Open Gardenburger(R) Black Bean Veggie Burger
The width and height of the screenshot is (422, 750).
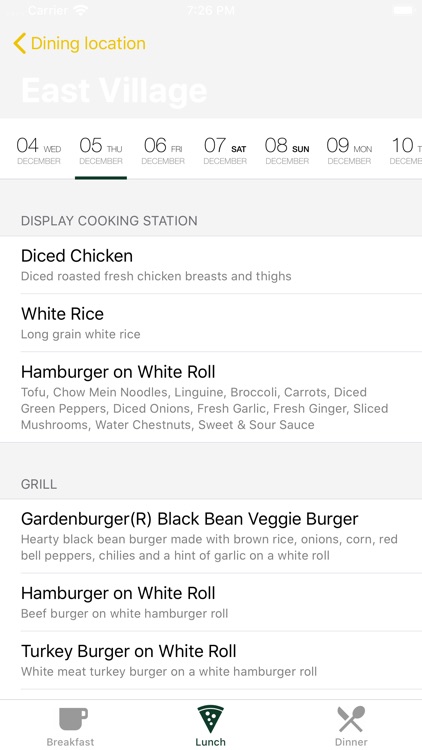pos(211,536)
